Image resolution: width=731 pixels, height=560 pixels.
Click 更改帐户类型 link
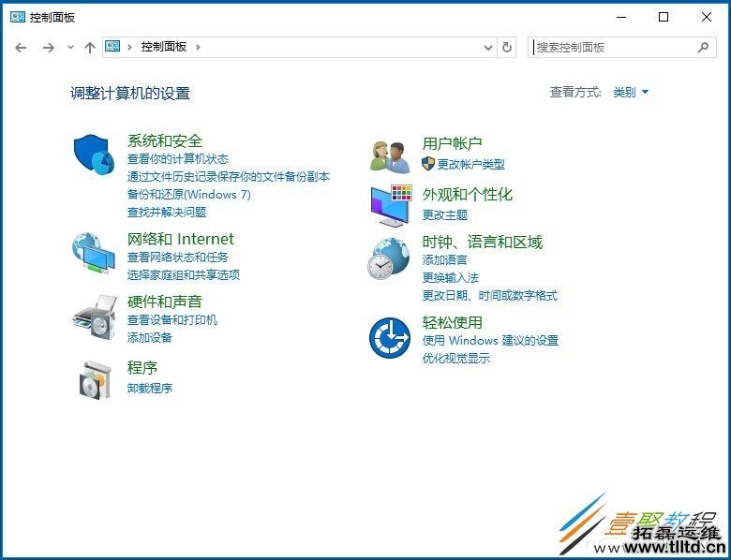coord(470,164)
